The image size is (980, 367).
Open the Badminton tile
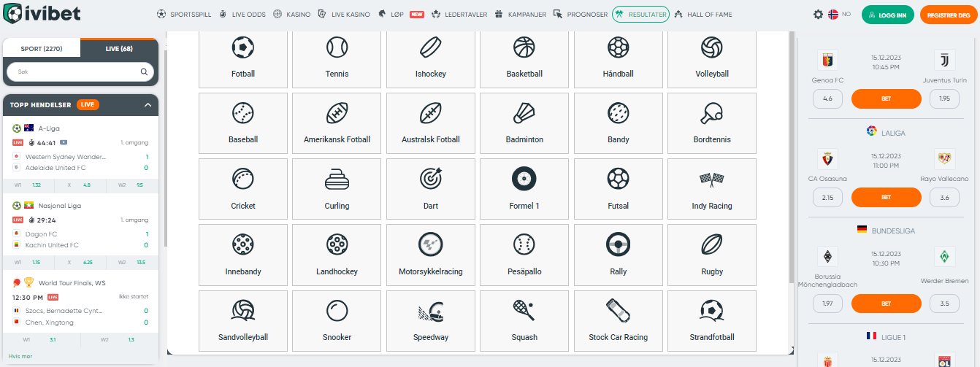click(524, 124)
